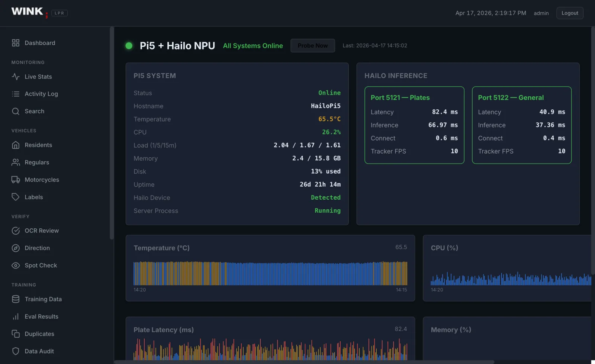Click the Probe Now button

pos(313,46)
